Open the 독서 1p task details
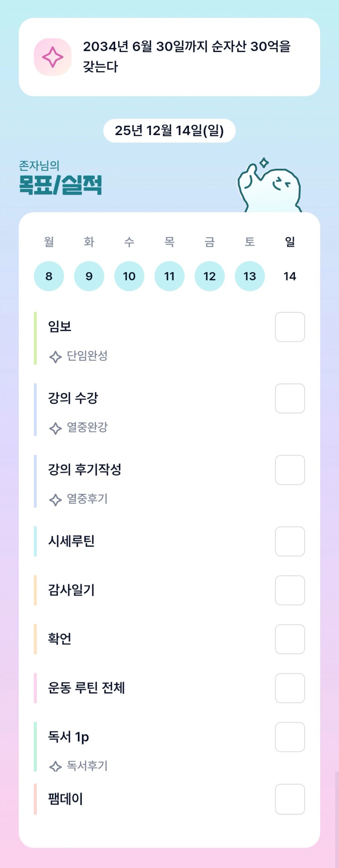This screenshot has height=868, width=339. click(68, 737)
